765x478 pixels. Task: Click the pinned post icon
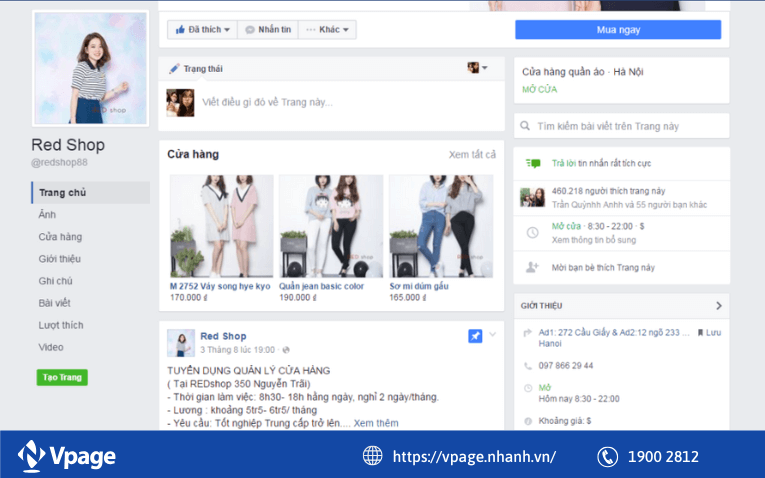(475, 336)
